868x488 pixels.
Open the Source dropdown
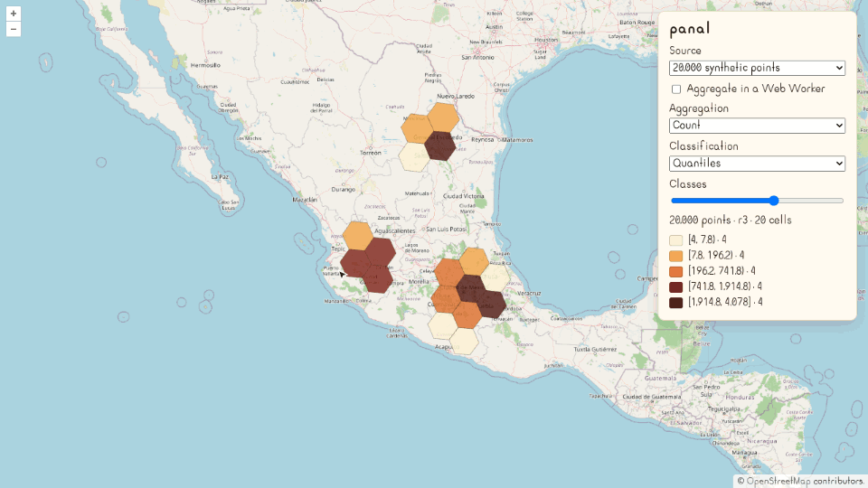(x=757, y=68)
